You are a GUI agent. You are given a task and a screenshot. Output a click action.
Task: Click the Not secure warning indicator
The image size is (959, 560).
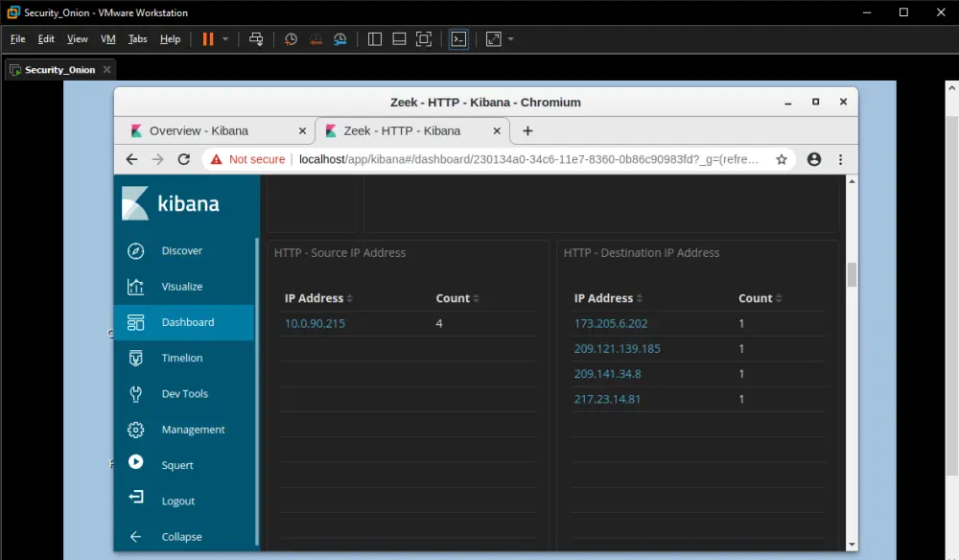(x=247, y=159)
